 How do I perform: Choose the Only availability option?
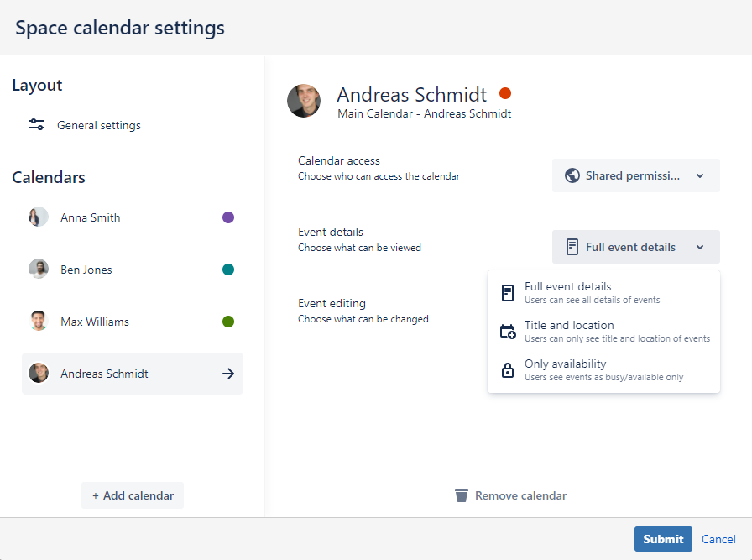(x=603, y=370)
